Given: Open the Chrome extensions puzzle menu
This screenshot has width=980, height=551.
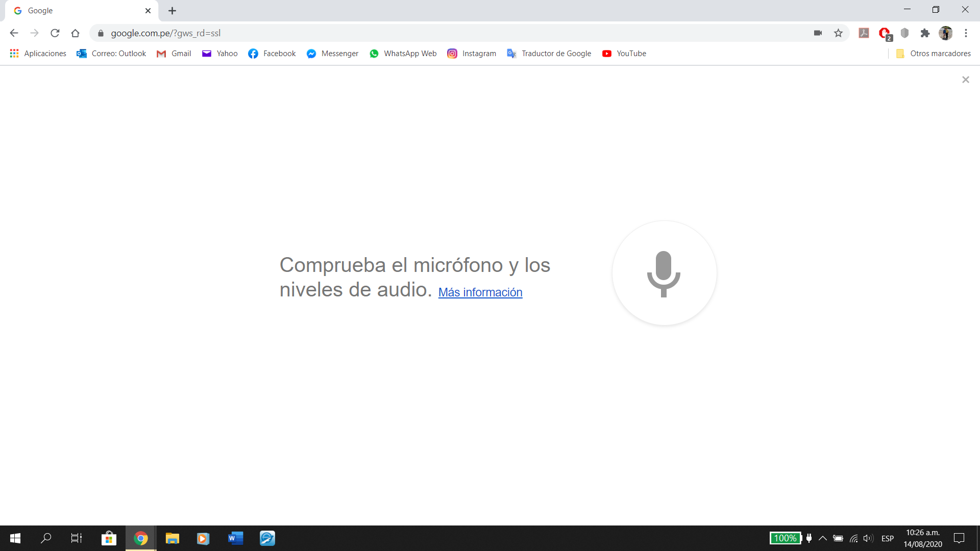Looking at the screenshot, I should 925,33.
